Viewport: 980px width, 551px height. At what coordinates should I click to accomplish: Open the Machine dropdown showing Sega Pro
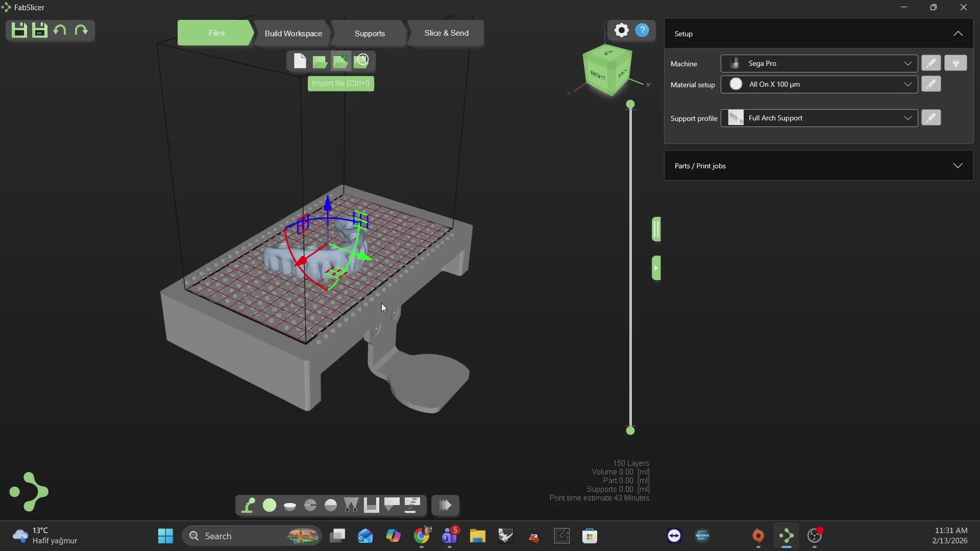[819, 63]
